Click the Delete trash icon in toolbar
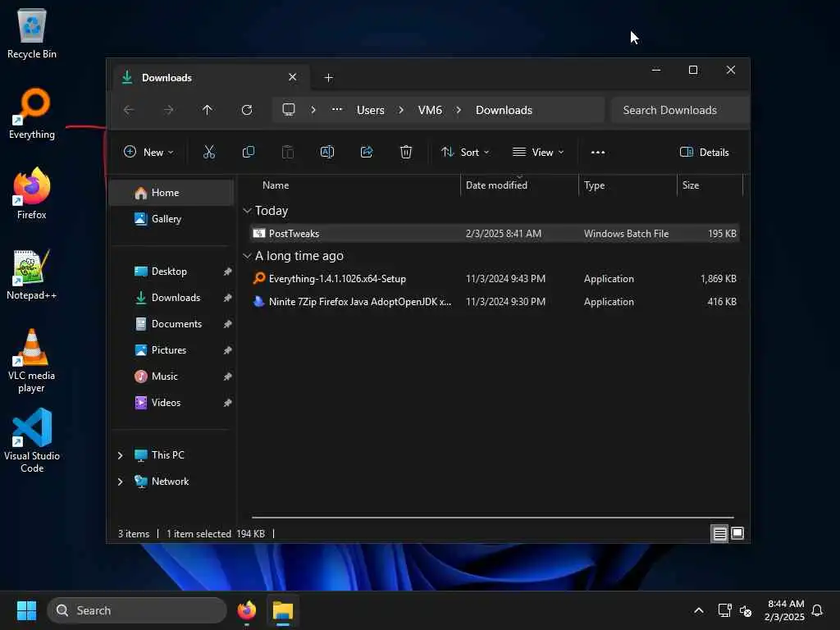Image resolution: width=840 pixels, height=630 pixels. pyautogui.click(x=406, y=152)
